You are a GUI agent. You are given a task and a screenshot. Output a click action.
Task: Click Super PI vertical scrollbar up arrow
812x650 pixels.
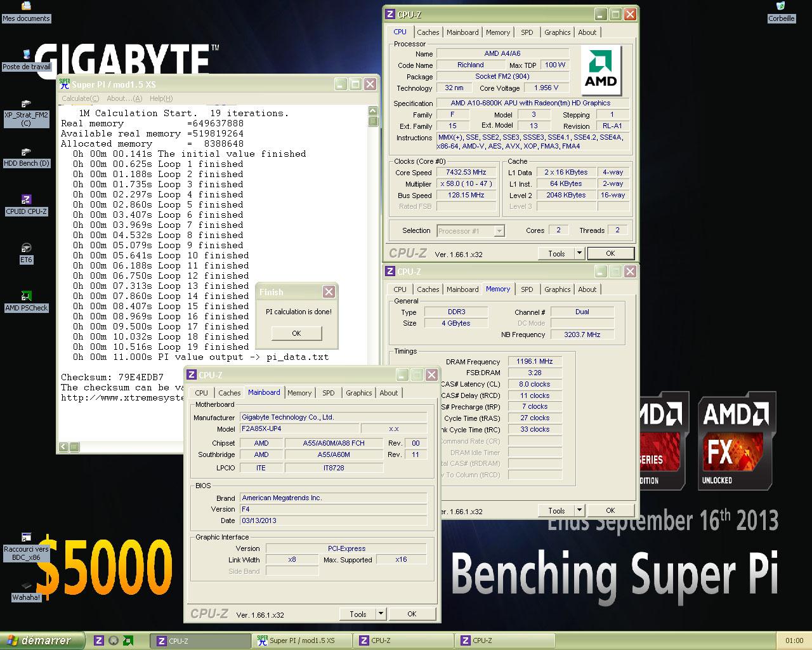click(373, 111)
